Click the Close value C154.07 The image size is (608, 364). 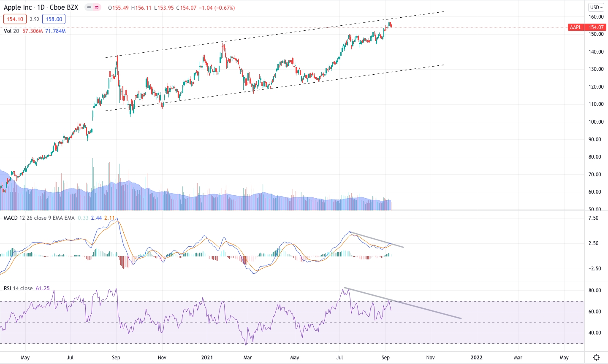click(x=186, y=8)
